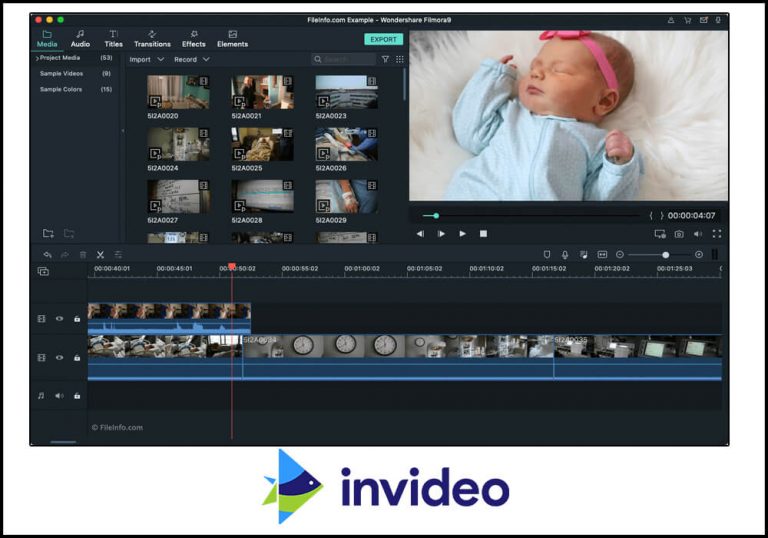Click the timeline zoom slider
This screenshot has width=768, height=538.
[661, 255]
